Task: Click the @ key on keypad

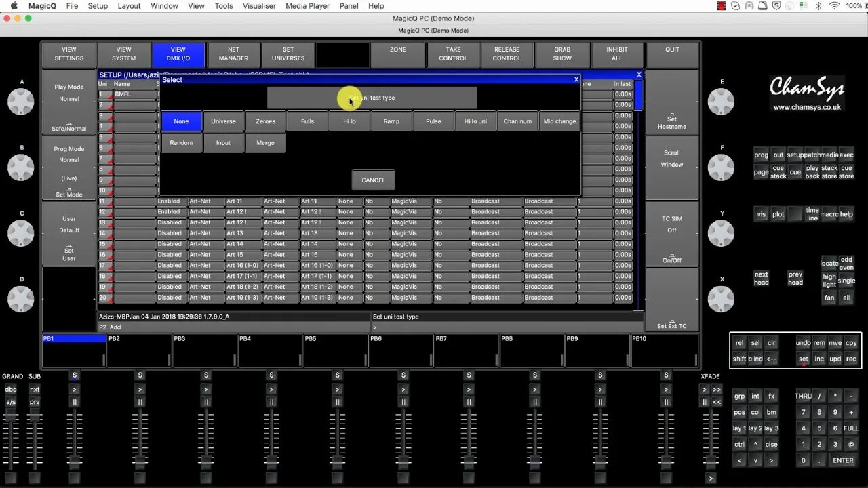Action: point(851,445)
